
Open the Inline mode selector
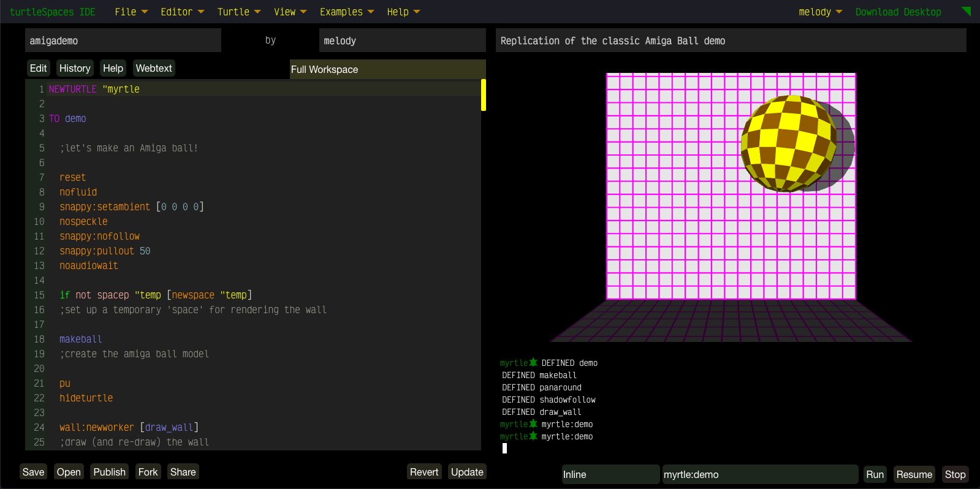coord(610,474)
